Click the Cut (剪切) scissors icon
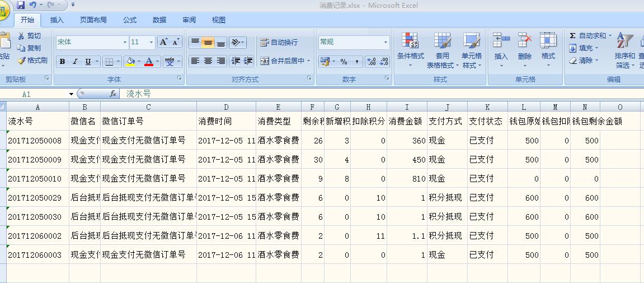Image resolution: width=644 pixels, height=283 pixels. [21, 36]
